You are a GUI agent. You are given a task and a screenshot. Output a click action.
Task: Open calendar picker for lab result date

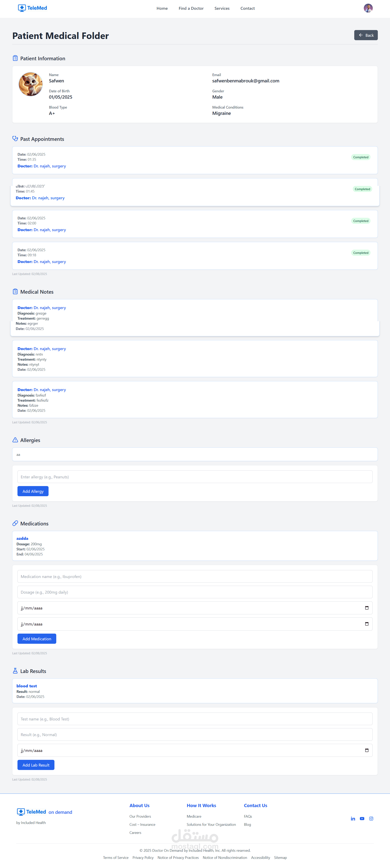(366, 750)
